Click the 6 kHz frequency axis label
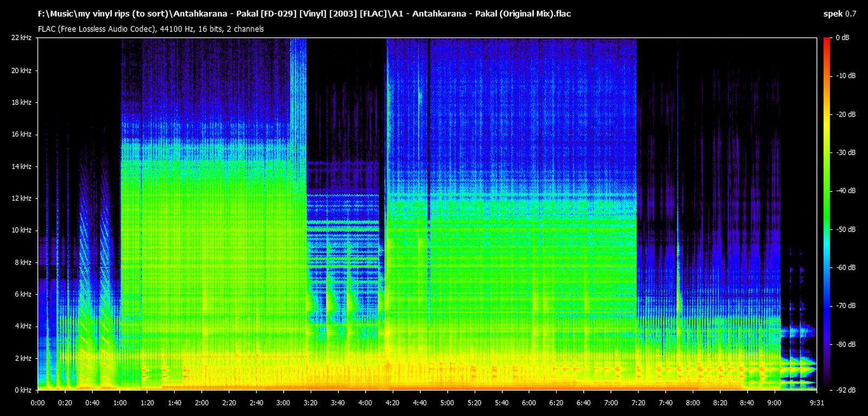Viewport: 868px width, 416px height. click(x=22, y=295)
